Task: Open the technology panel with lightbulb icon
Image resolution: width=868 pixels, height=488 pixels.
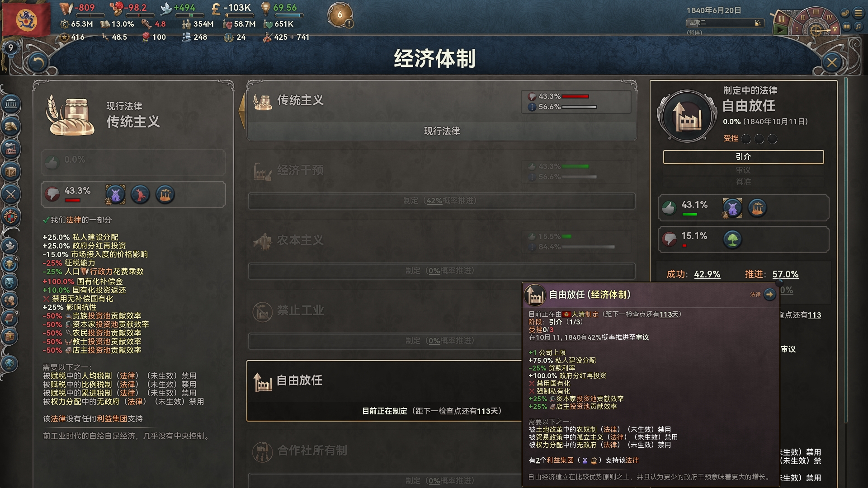Action: pos(10,263)
